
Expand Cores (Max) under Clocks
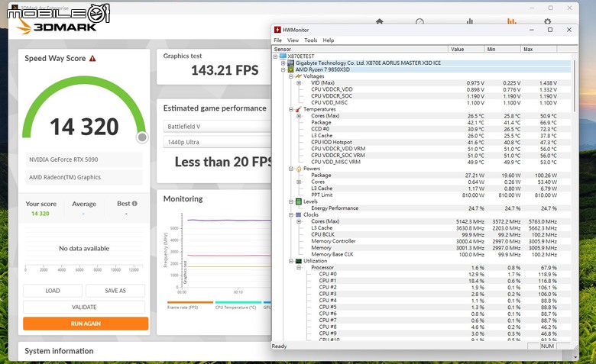299,221
